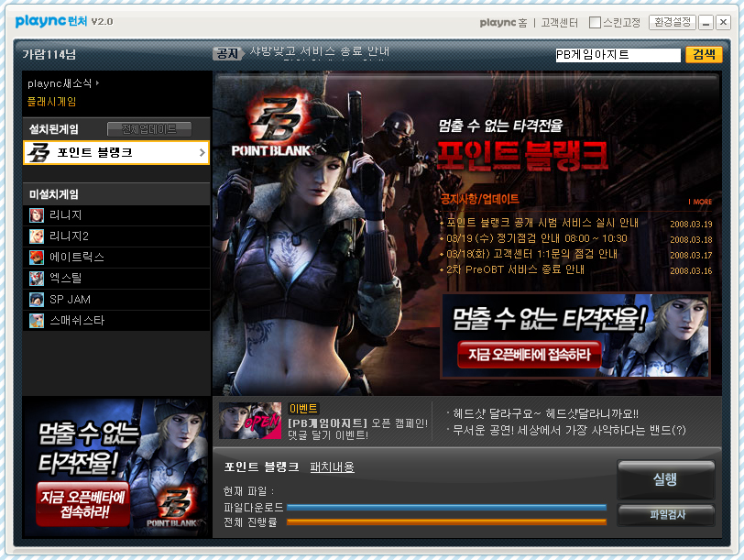Click the 지금 오픈베타에 접속하라 banner button

tap(529, 355)
